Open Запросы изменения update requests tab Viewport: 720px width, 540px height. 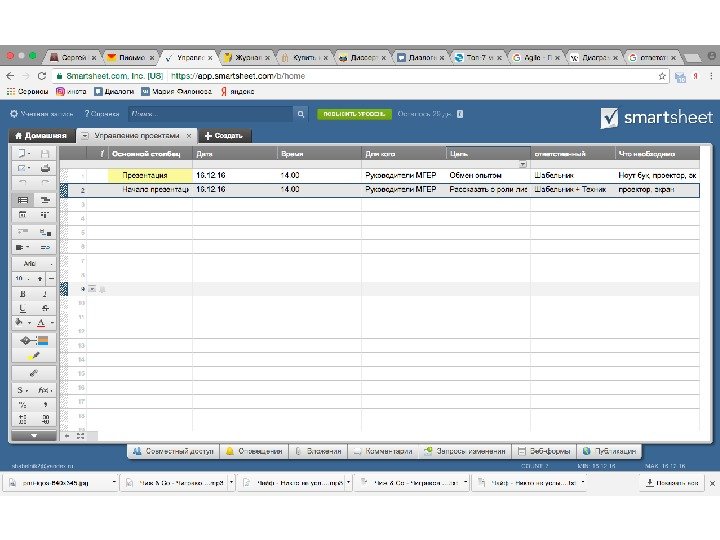coord(465,451)
